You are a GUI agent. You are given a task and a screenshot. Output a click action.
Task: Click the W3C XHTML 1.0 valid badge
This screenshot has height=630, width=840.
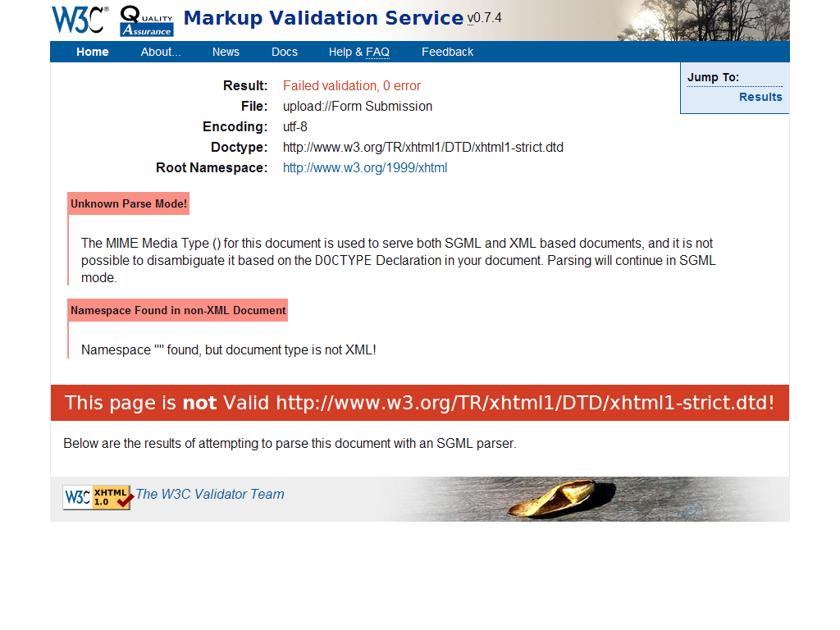tap(97, 497)
